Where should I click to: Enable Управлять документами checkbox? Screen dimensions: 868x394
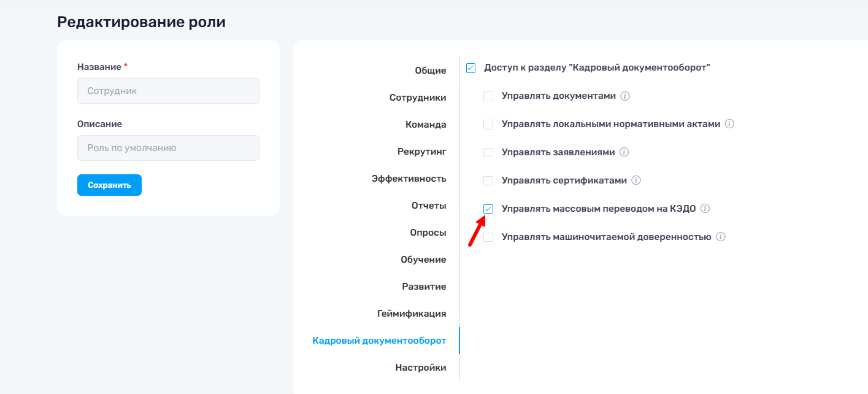488,96
